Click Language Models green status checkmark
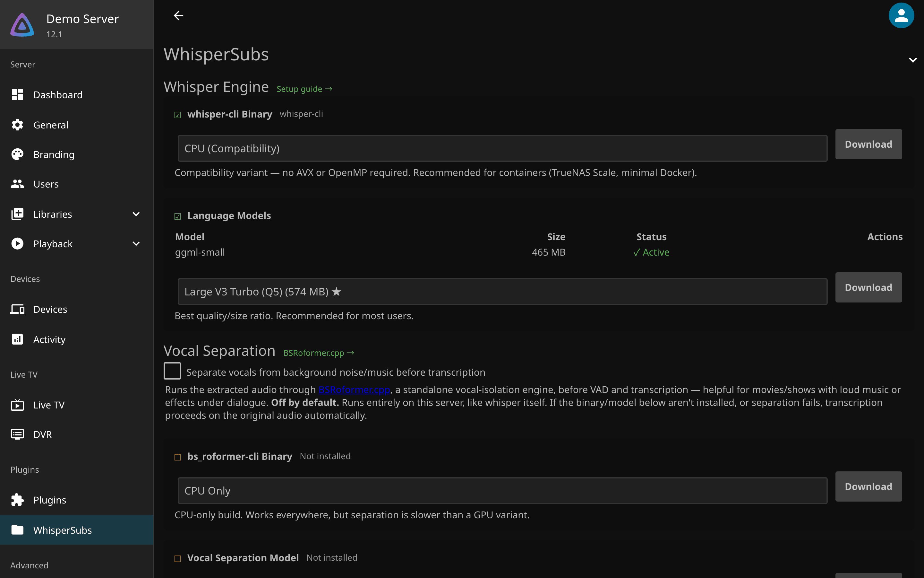 pyautogui.click(x=177, y=216)
